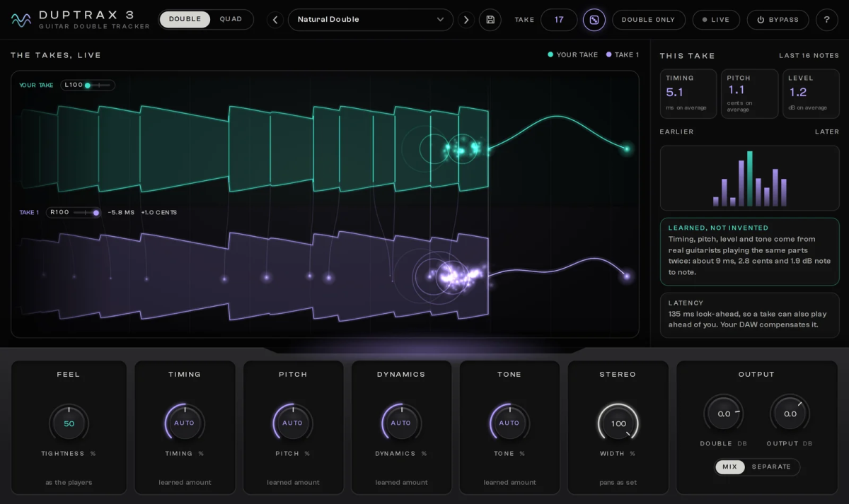Click the Output dB knob
Screen dimensions: 849x504
[x=790, y=414]
